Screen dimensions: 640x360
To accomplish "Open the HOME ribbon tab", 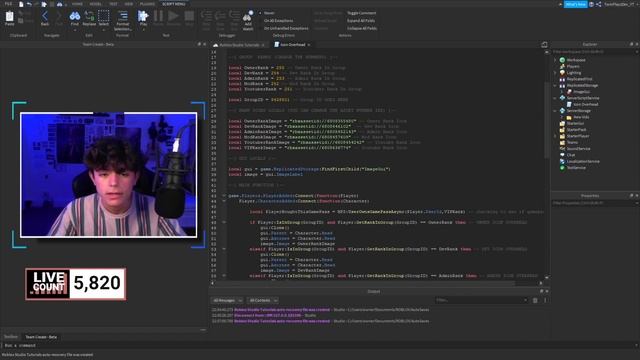I will pos(77,4).
